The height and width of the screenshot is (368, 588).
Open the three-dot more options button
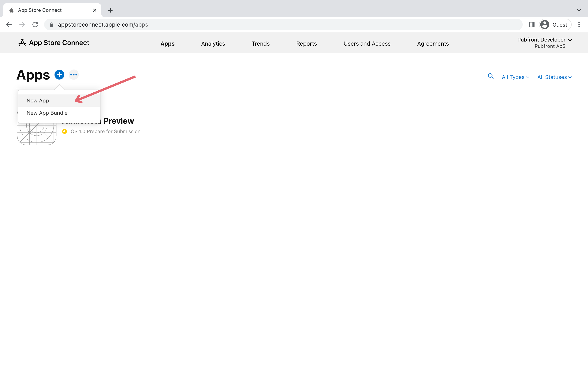click(74, 75)
